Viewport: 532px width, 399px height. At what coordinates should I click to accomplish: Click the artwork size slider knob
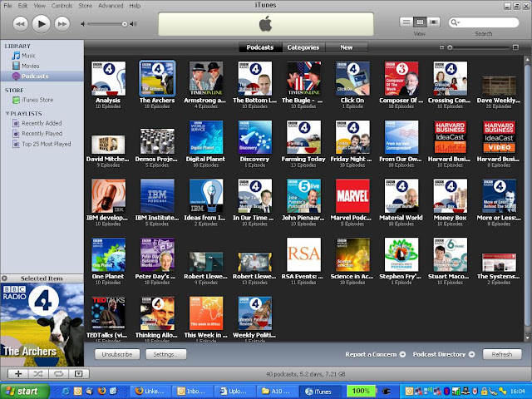450,47
